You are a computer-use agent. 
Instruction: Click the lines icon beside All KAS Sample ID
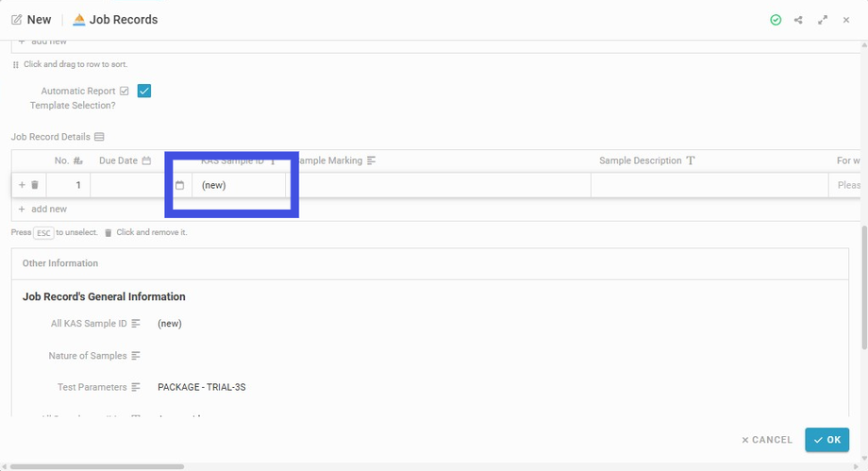pyautogui.click(x=136, y=324)
